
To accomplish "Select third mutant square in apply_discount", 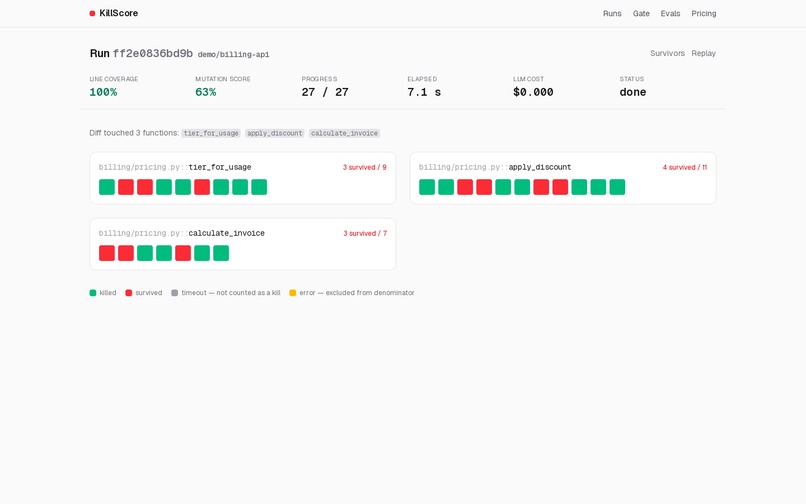I will (x=465, y=187).
